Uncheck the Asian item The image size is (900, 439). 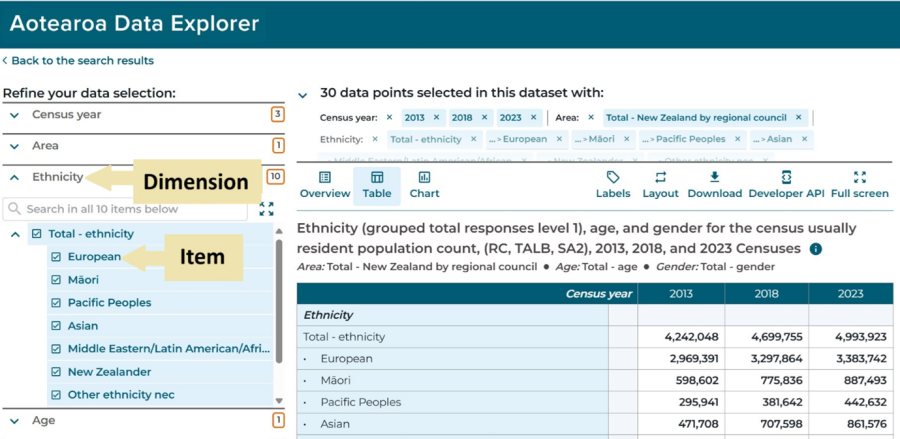tap(56, 326)
